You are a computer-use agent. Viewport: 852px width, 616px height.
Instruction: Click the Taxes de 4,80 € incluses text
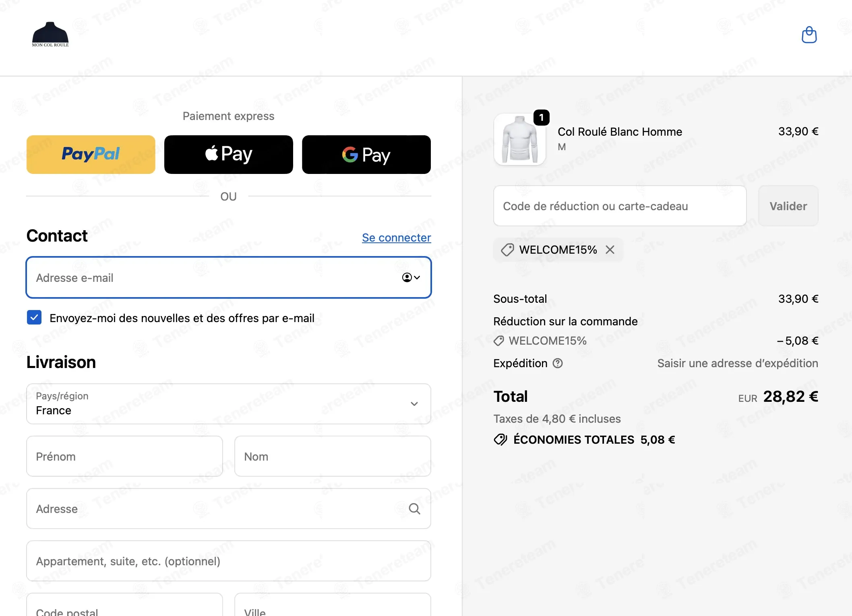pos(557,419)
